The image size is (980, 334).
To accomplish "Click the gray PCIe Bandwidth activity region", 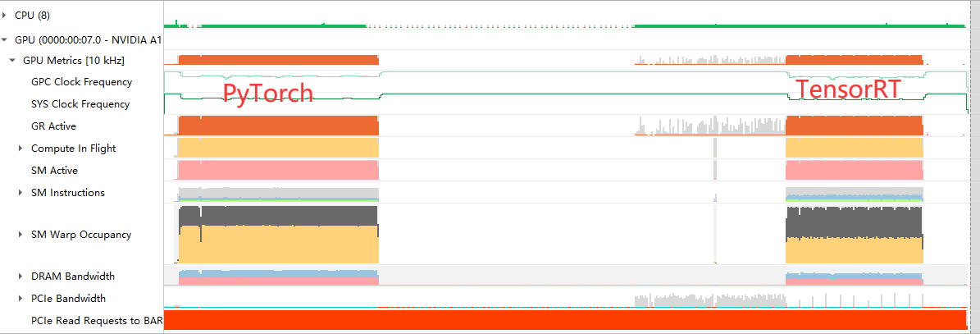I will click(709, 301).
